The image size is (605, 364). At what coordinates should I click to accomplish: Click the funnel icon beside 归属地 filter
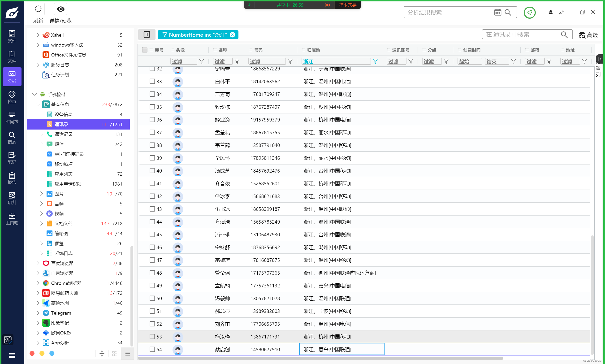click(x=375, y=61)
